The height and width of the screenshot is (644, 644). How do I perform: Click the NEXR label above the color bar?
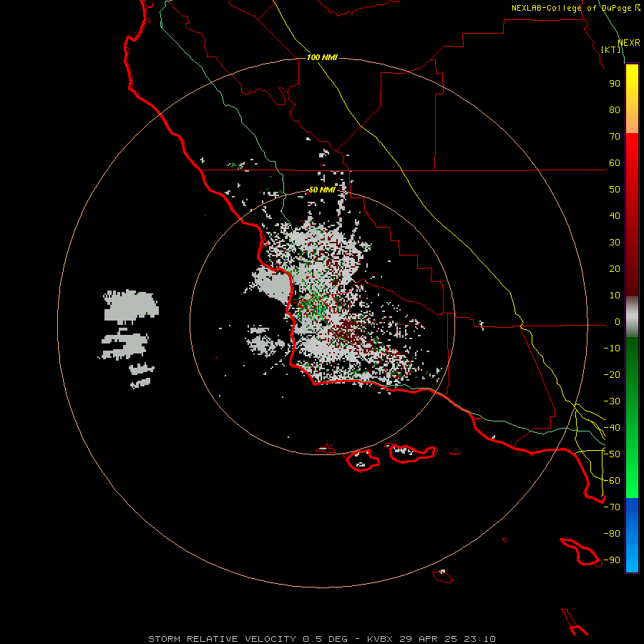629,43
